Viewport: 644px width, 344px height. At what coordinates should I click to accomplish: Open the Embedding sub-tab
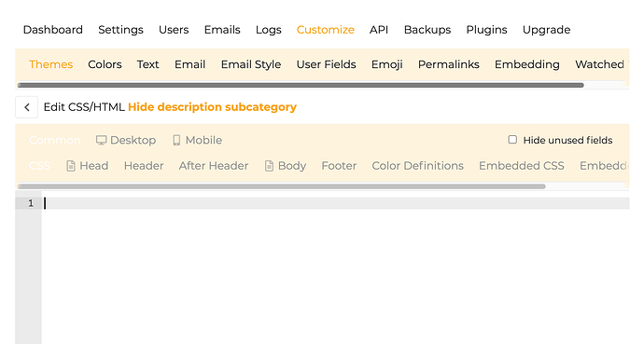pos(527,64)
